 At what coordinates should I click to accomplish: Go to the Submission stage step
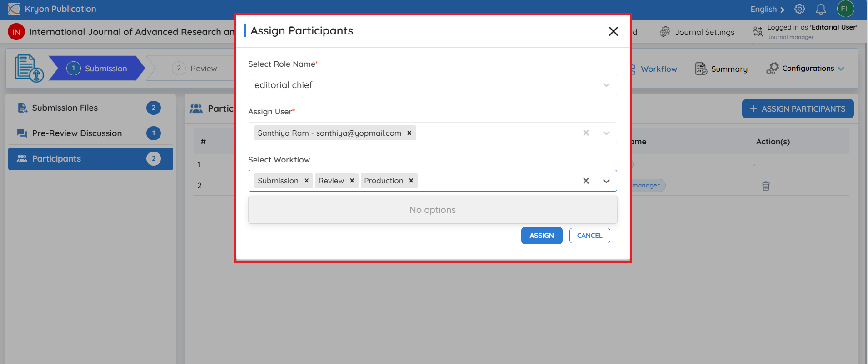pos(97,68)
